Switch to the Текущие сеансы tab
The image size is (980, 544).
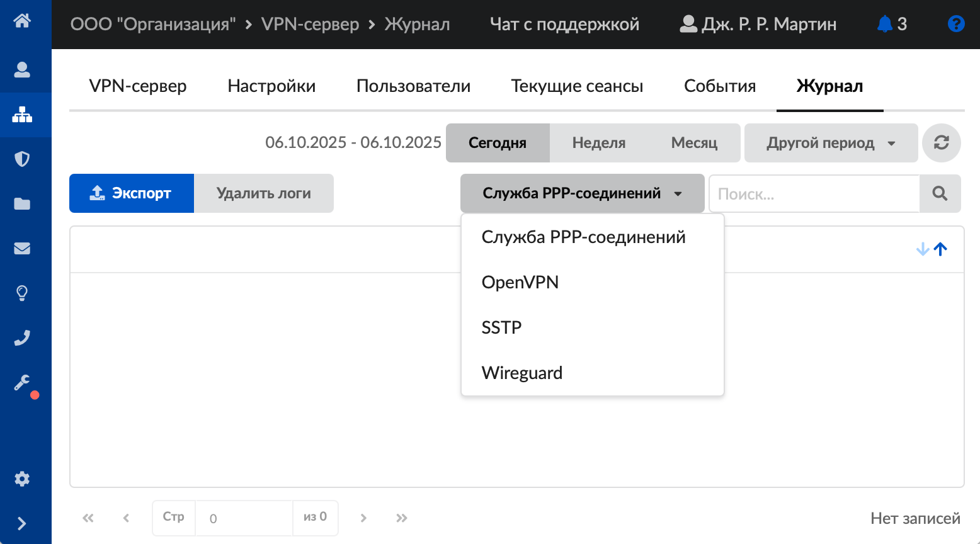(x=577, y=86)
